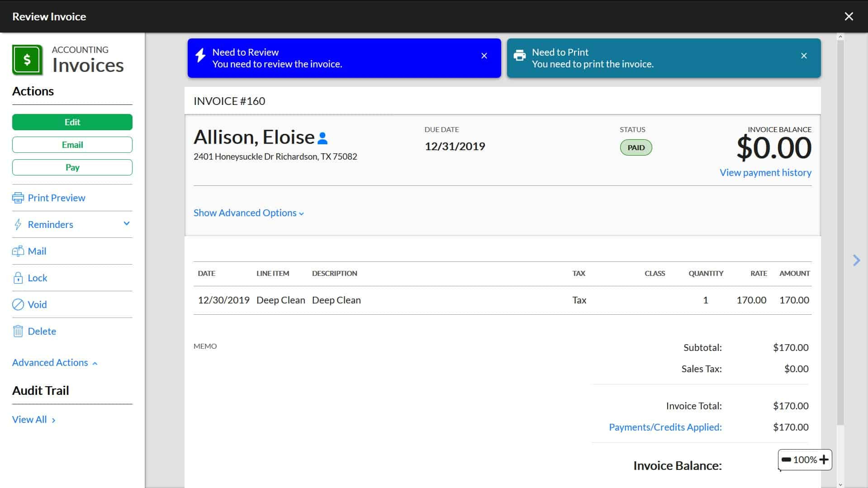The image size is (868, 488).
Task: Click the Pay button
Action: click(72, 167)
